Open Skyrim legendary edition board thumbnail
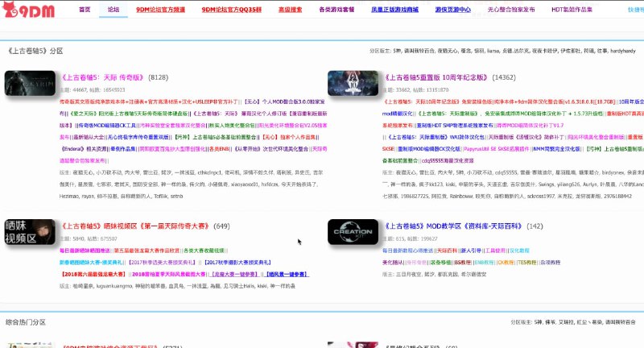Viewport: 644px width, 348px height. click(x=30, y=83)
